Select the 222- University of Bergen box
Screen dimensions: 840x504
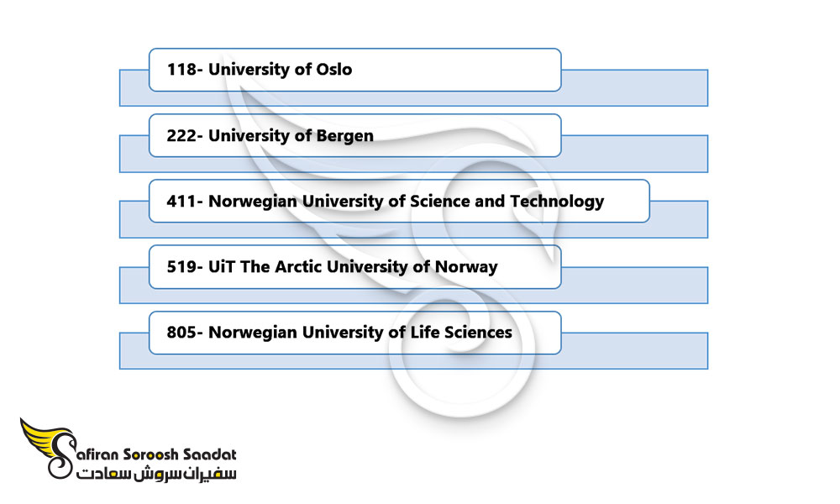(x=354, y=135)
